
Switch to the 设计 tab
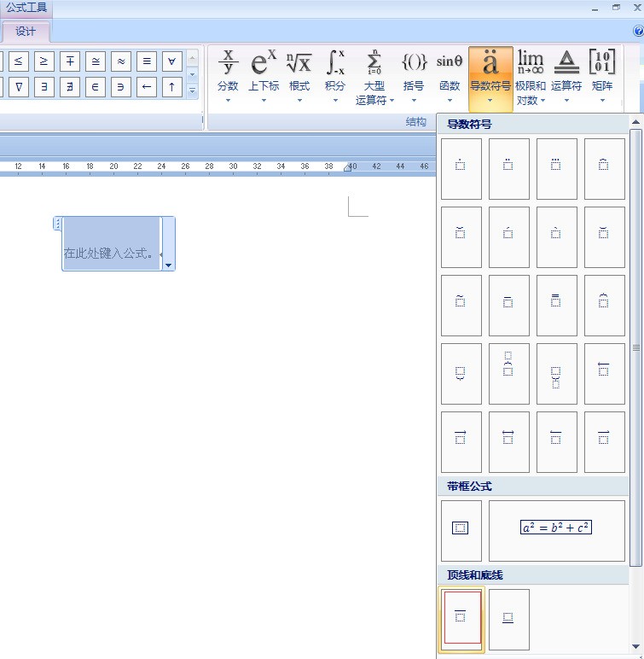tap(26, 32)
